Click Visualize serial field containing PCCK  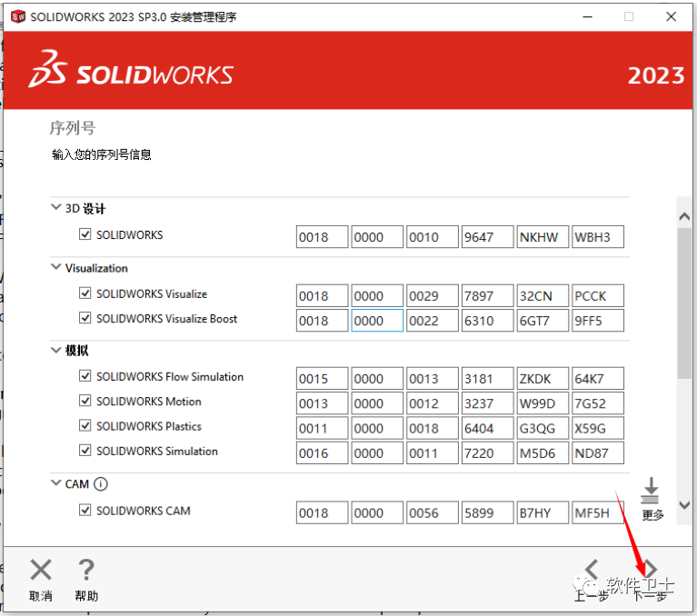(598, 295)
